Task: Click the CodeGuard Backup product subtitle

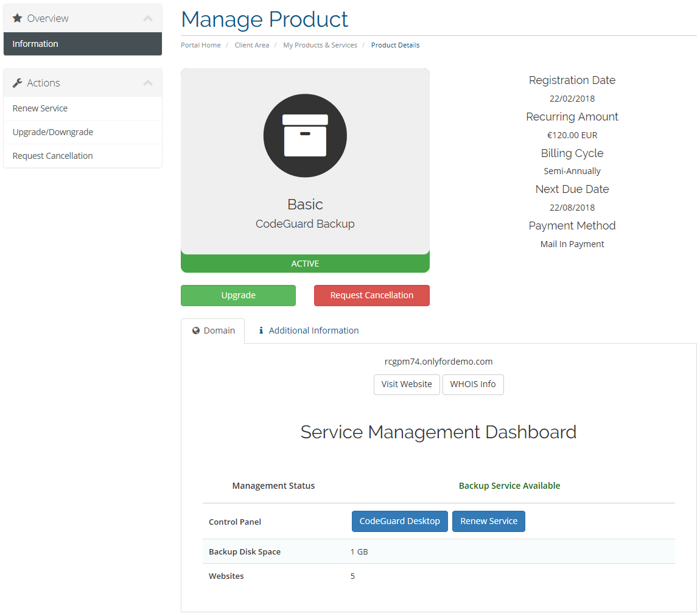Action: pos(305,224)
